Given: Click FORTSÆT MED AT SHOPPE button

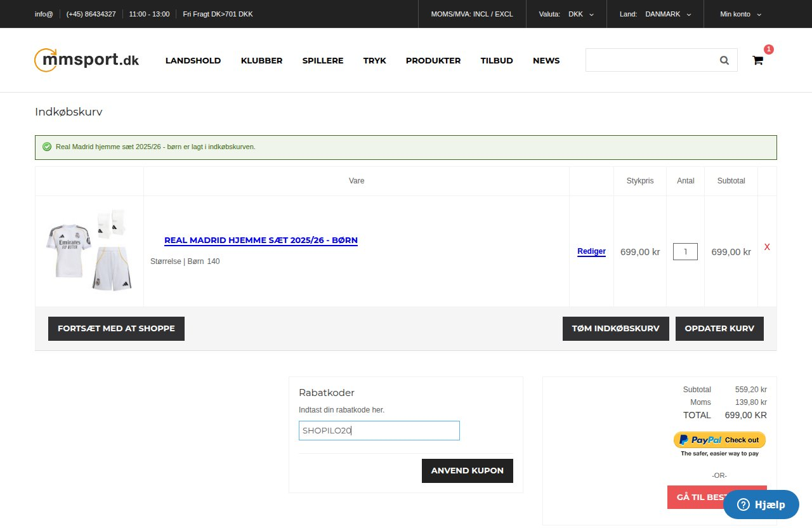Looking at the screenshot, I should click(116, 329).
